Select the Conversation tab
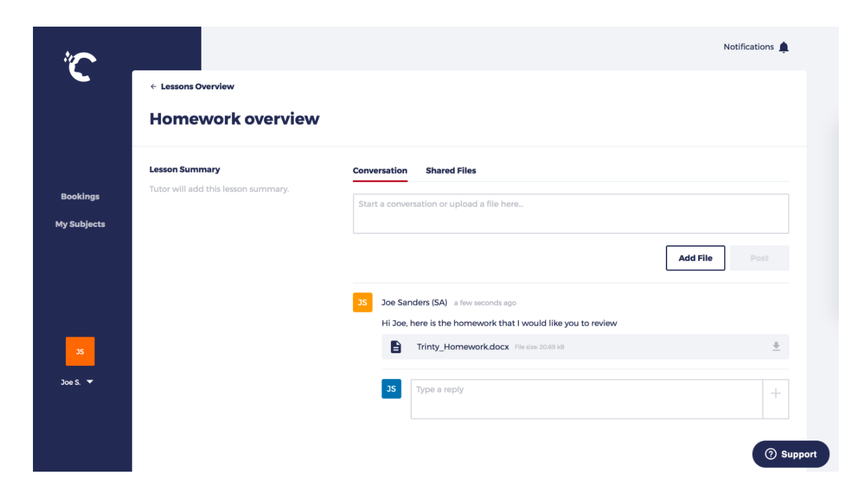Image resolution: width=868 pixels, height=478 pixels. click(x=380, y=171)
